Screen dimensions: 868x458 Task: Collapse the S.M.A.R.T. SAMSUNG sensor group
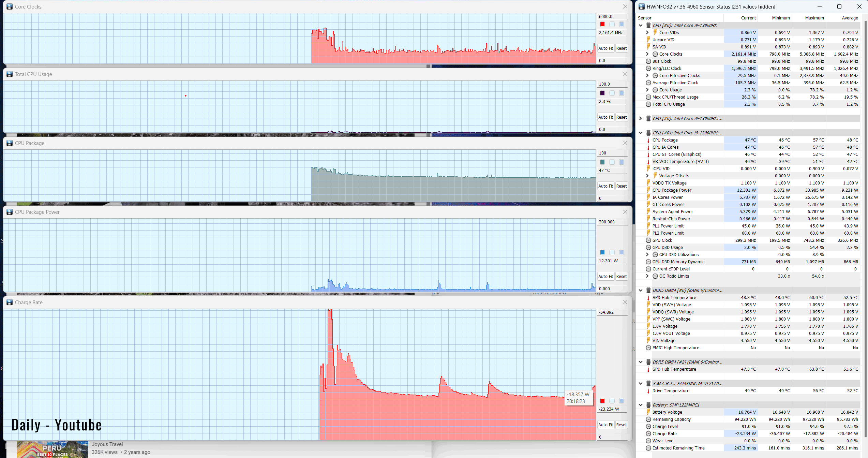click(641, 383)
